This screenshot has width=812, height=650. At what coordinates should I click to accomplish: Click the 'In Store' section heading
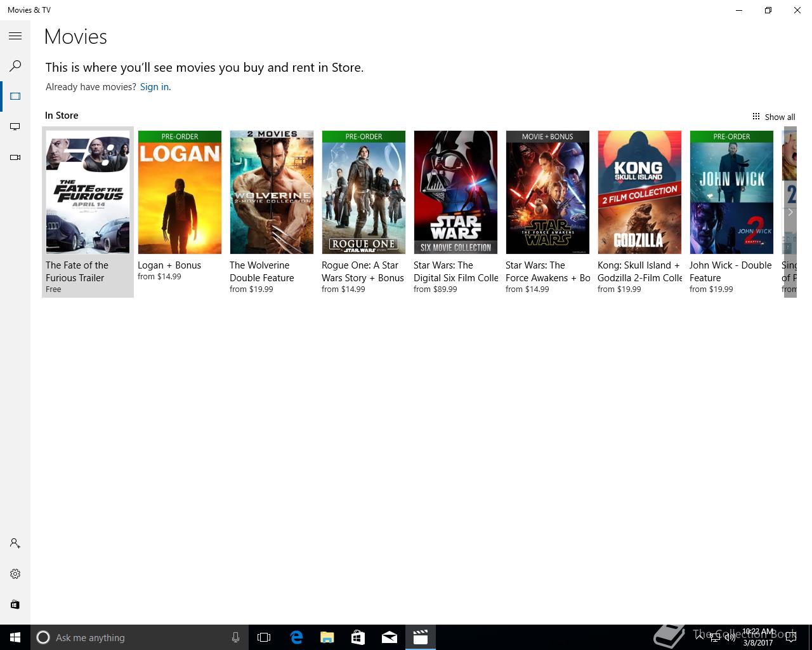click(62, 116)
